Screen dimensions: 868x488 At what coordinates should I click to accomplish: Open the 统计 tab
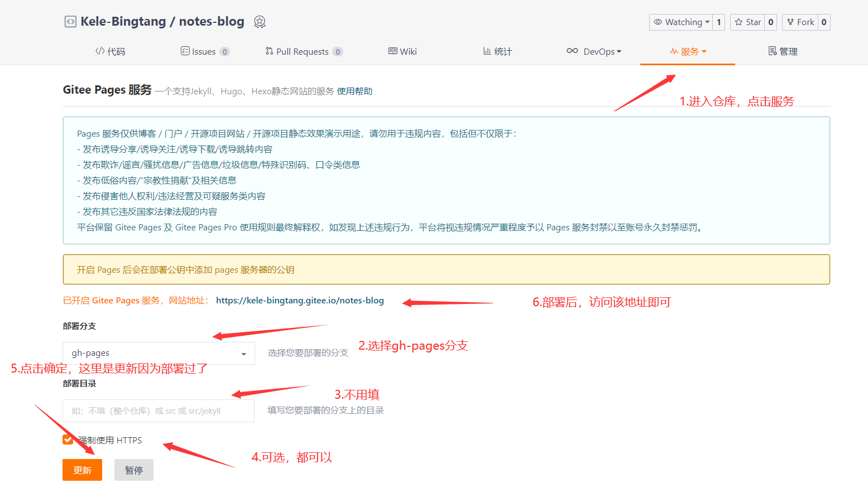point(497,51)
